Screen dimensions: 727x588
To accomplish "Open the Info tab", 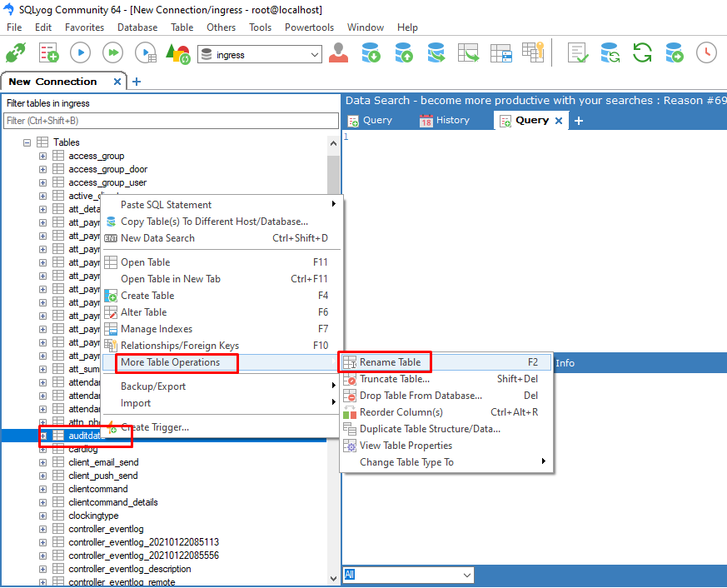I will point(565,363).
